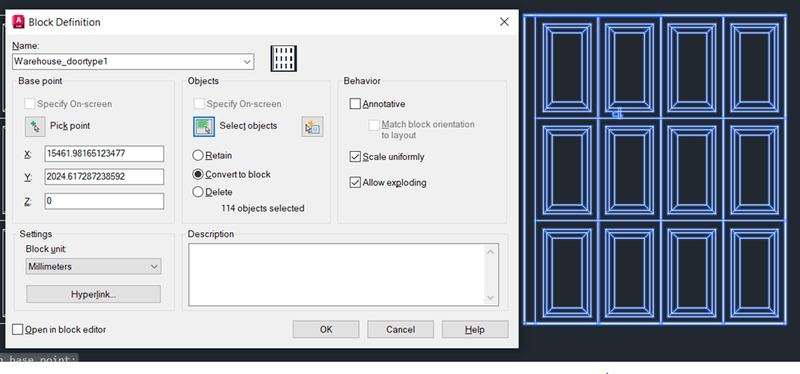Click the X coordinate field

click(x=104, y=154)
